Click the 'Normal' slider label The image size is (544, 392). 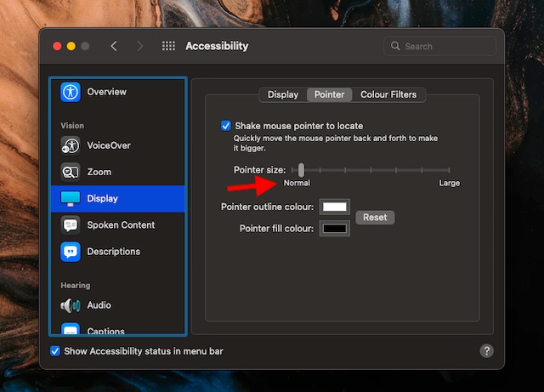pyautogui.click(x=297, y=183)
